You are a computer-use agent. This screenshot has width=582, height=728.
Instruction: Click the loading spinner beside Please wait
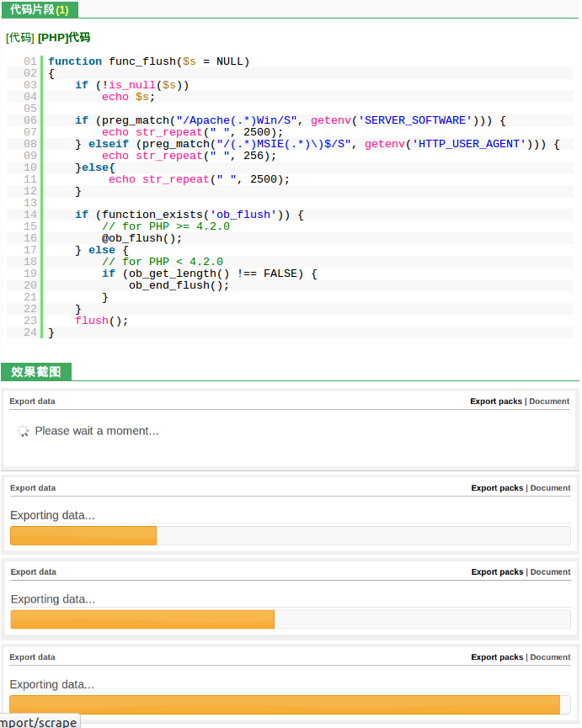click(23, 431)
